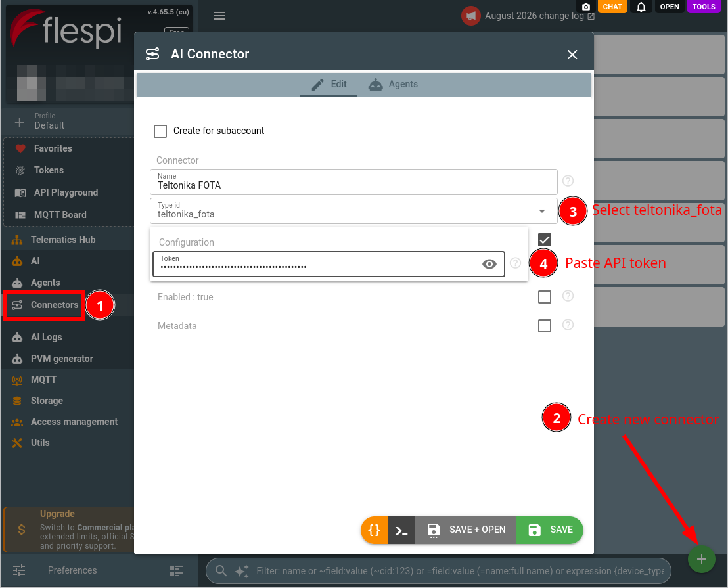Click the flespi logo
Screen dimensions: 728x588
[x=66, y=30]
